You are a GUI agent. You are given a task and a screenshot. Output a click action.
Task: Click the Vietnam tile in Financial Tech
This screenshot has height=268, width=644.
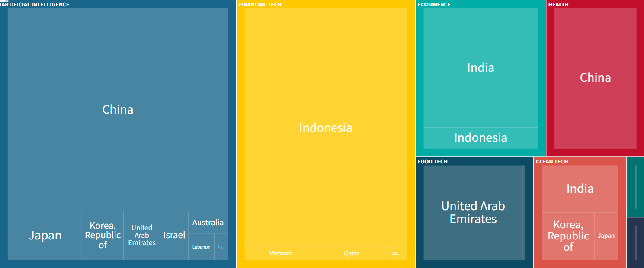[281, 253]
